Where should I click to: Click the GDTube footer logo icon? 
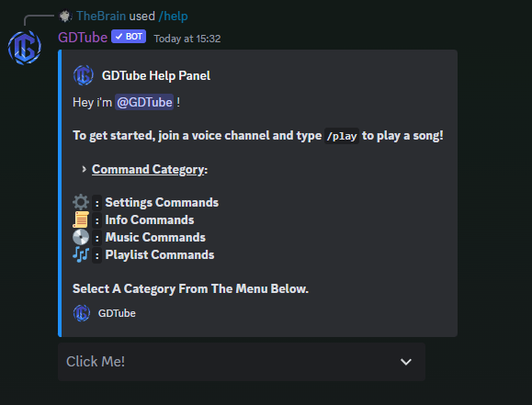pyautogui.click(x=82, y=313)
